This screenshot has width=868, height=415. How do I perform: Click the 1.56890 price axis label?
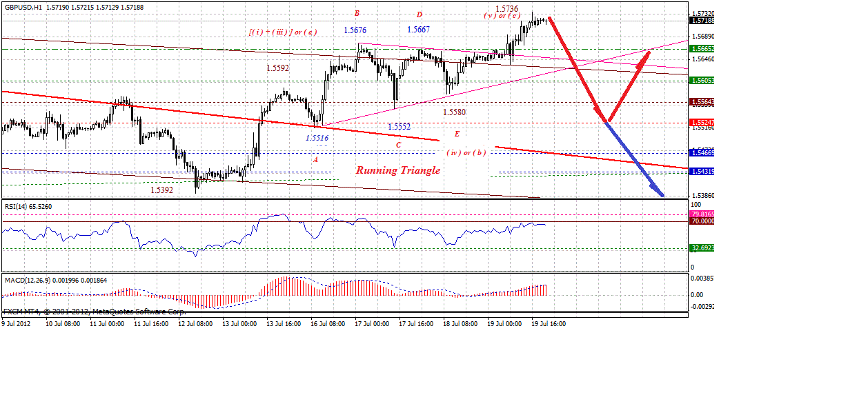702,37
